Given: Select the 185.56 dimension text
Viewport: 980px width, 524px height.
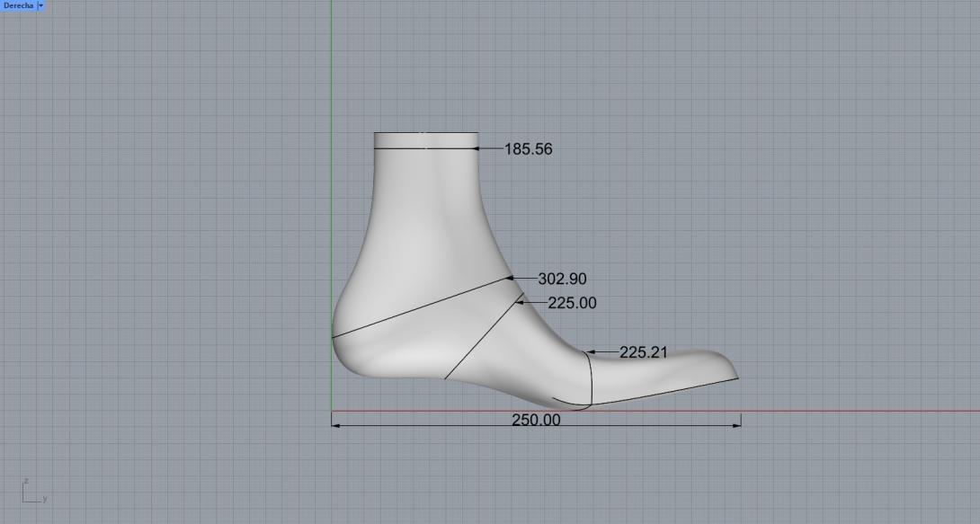Looking at the screenshot, I should click(528, 149).
